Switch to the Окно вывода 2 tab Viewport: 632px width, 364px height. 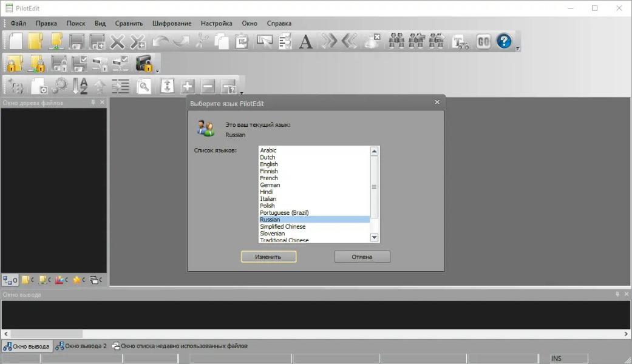point(81,346)
